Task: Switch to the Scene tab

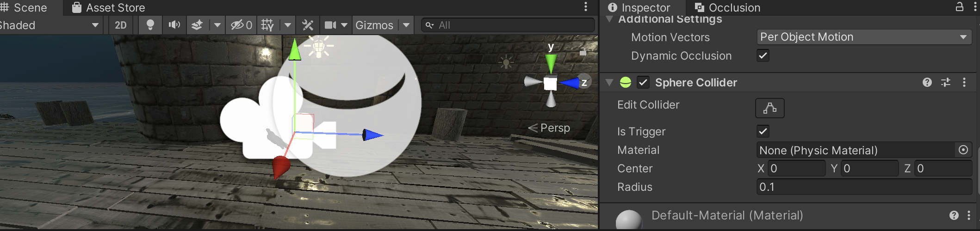Action: (x=24, y=7)
